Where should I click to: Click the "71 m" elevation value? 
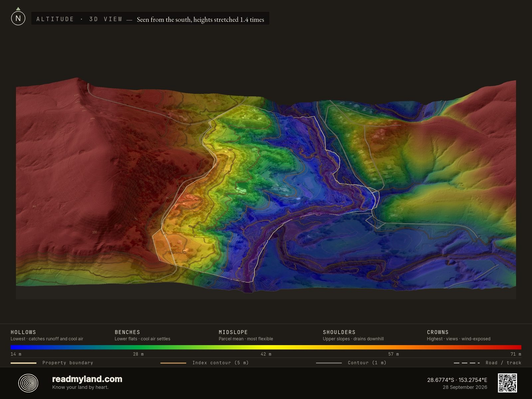[516, 354]
